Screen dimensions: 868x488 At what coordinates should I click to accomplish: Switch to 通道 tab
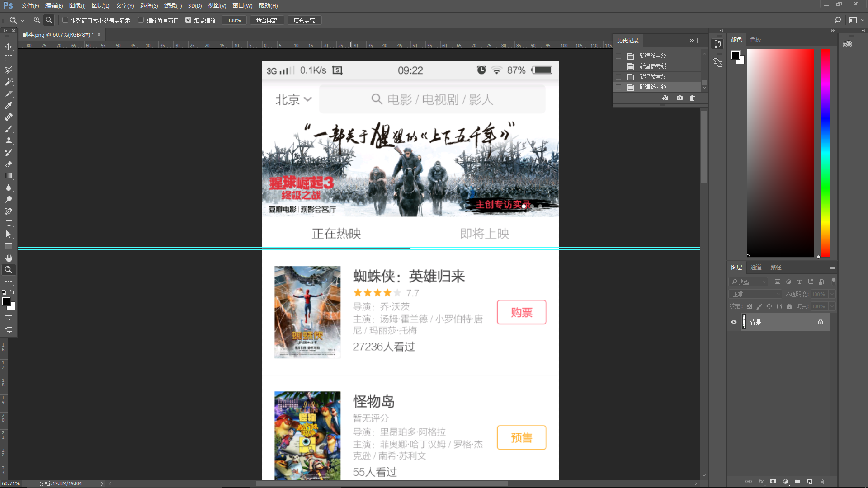coord(756,267)
